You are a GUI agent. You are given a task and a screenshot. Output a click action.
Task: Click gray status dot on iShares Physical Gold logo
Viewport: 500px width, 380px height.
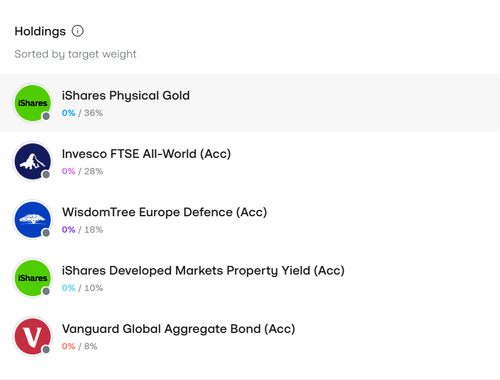46,116
